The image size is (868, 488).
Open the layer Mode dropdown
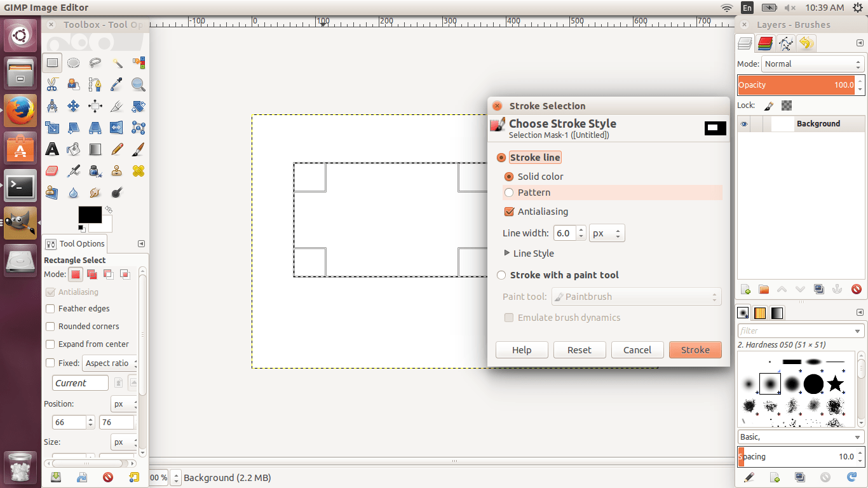coord(812,64)
